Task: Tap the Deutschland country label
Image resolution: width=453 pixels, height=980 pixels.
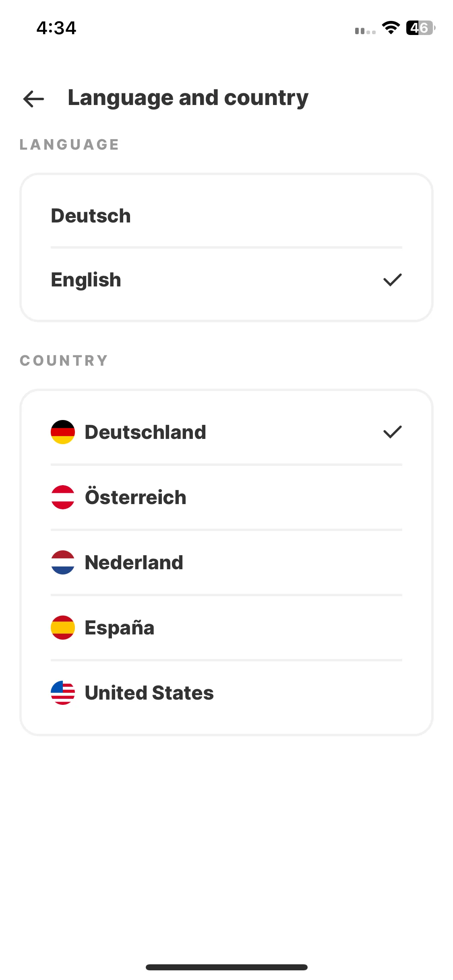Action: pyautogui.click(x=145, y=432)
